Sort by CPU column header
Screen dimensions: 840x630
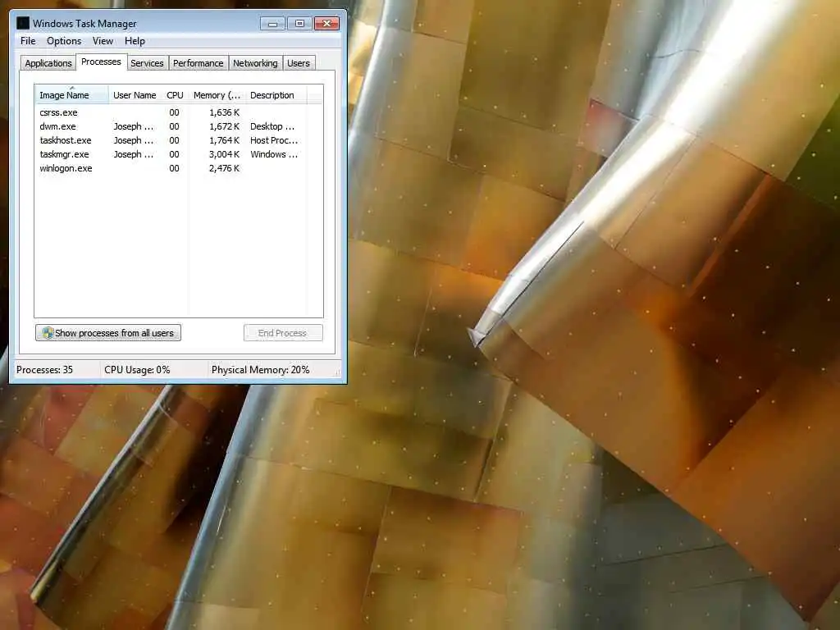176,95
